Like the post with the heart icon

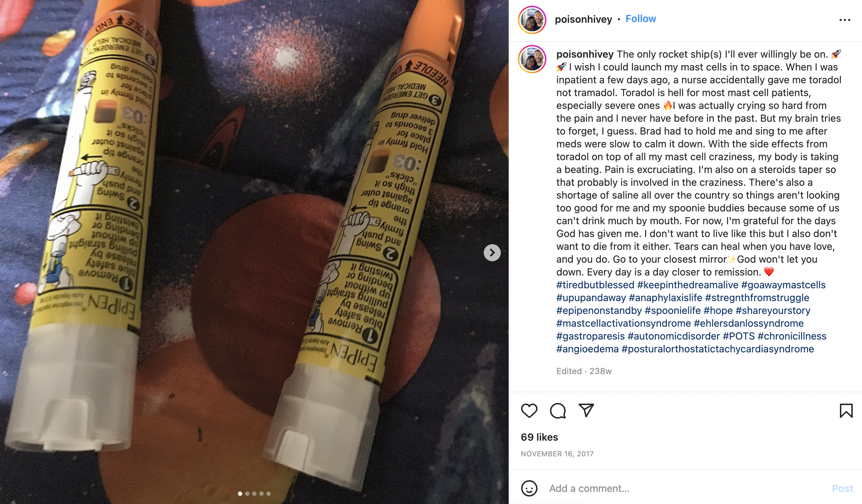pyautogui.click(x=529, y=411)
